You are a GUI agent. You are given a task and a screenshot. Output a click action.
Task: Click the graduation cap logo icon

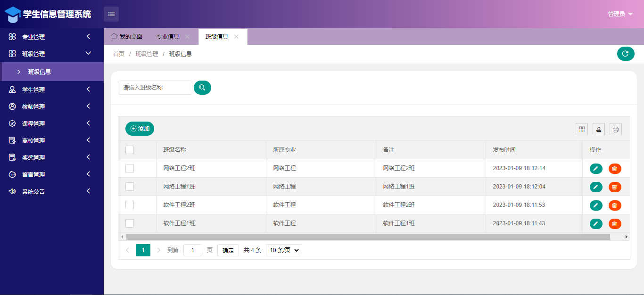point(13,15)
